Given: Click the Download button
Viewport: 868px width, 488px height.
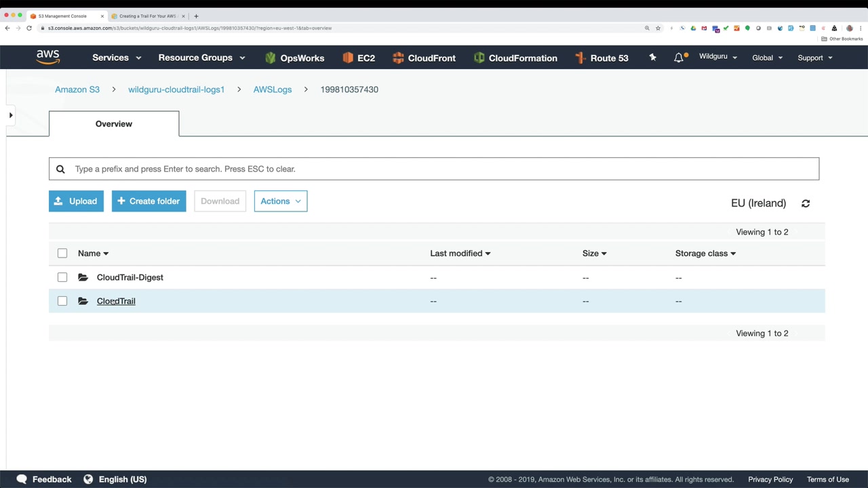Looking at the screenshot, I should [x=220, y=201].
